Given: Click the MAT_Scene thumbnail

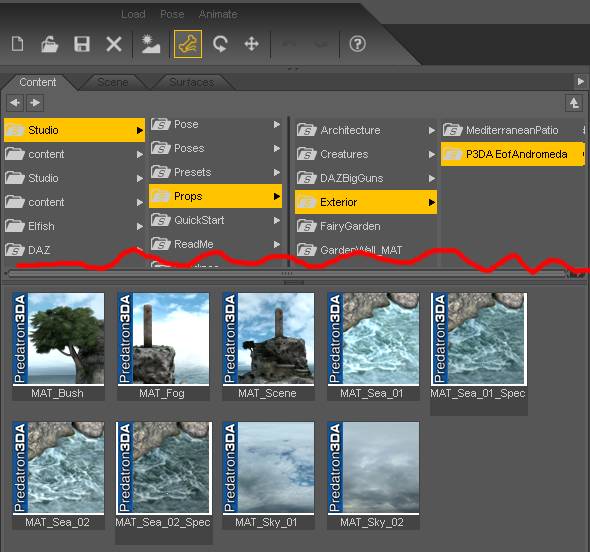Looking at the screenshot, I should [268, 339].
